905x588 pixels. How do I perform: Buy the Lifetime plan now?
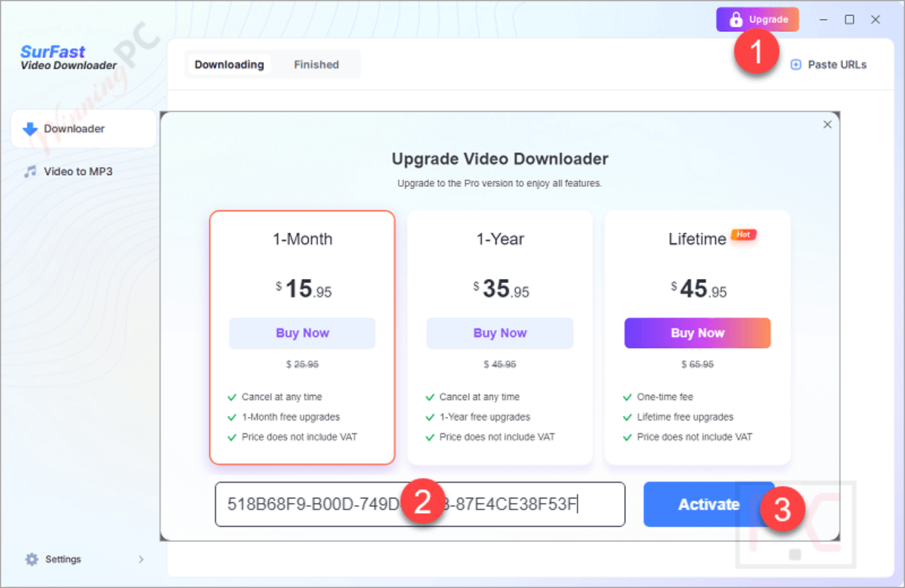697,333
